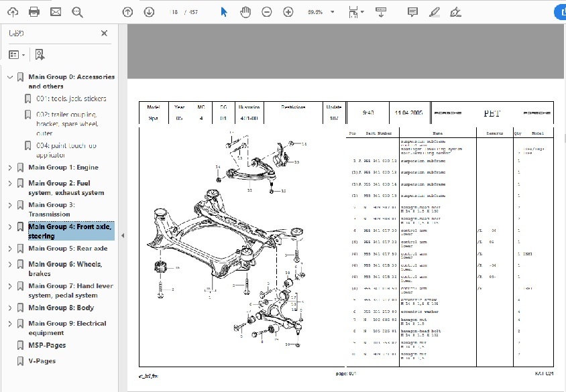Choose the selection arrow tool

click(224, 12)
